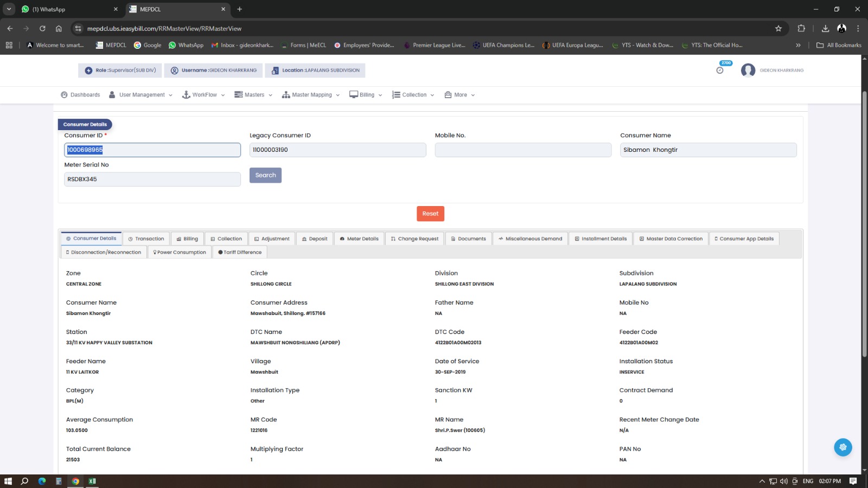Switch to the Transaction tab
This screenshot has height=488, width=868.
(x=146, y=239)
